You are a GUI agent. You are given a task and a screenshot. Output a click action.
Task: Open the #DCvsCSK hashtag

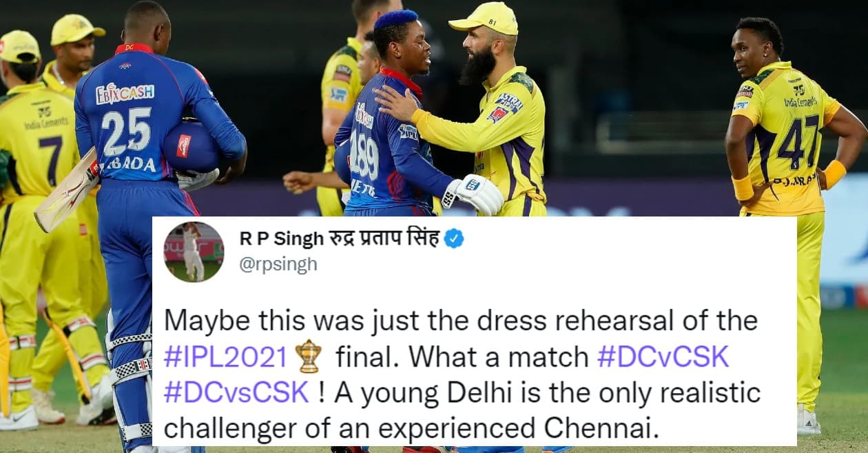236,392
